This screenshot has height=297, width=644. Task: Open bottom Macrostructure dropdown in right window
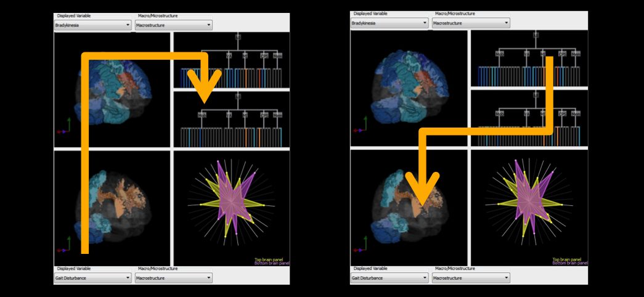(471, 278)
